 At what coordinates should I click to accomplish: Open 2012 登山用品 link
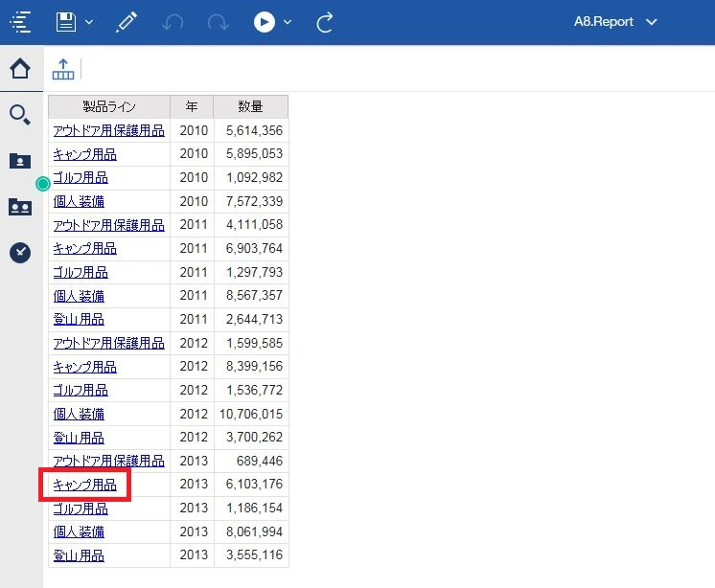pos(79,438)
